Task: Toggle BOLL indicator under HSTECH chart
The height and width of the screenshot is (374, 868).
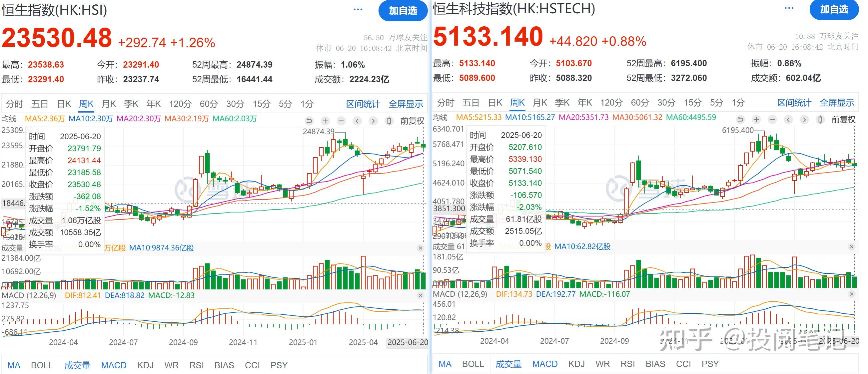Action: [473, 364]
